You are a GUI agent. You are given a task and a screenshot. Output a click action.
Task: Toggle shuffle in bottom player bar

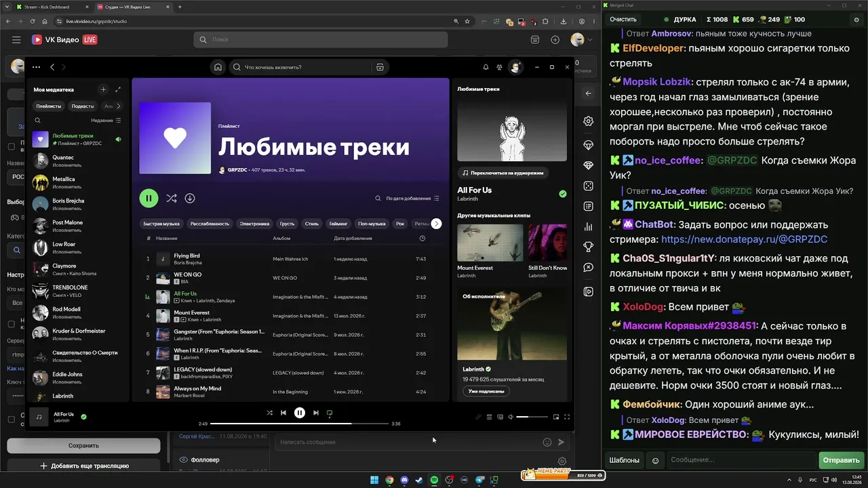tap(269, 413)
